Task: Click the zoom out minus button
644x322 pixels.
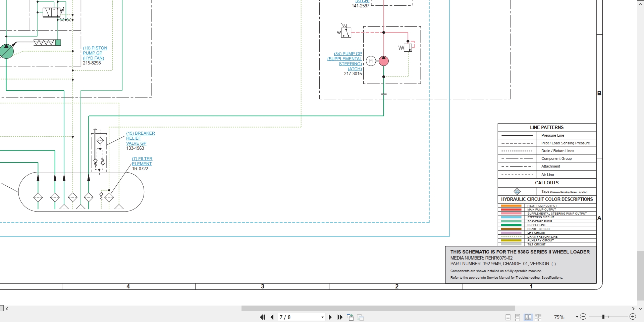Action: point(583,317)
